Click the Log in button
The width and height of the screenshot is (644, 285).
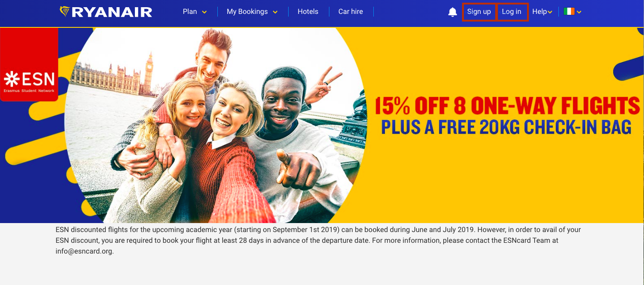point(512,12)
